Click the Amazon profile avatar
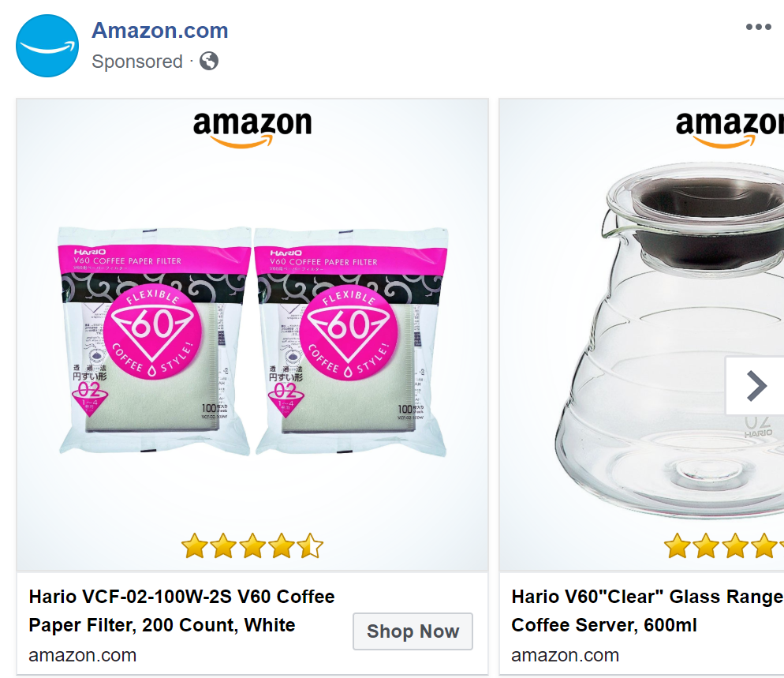Image resolution: width=784 pixels, height=678 pixels. tap(47, 46)
